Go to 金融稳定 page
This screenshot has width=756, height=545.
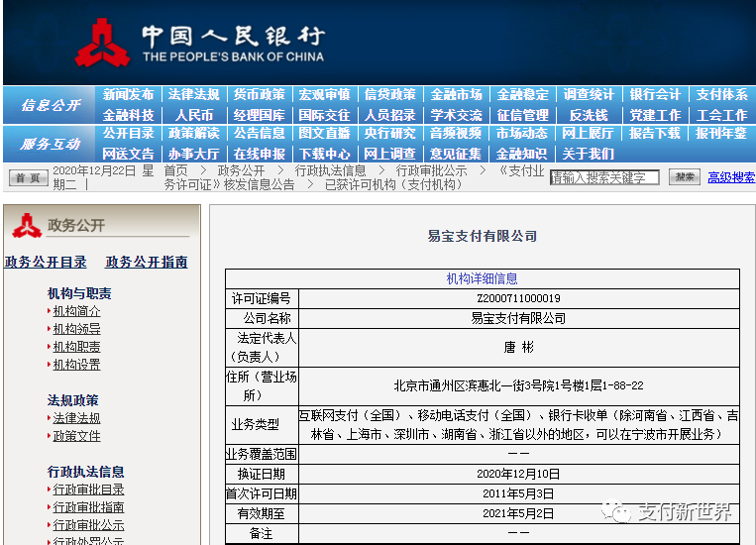[x=522, y=94]
